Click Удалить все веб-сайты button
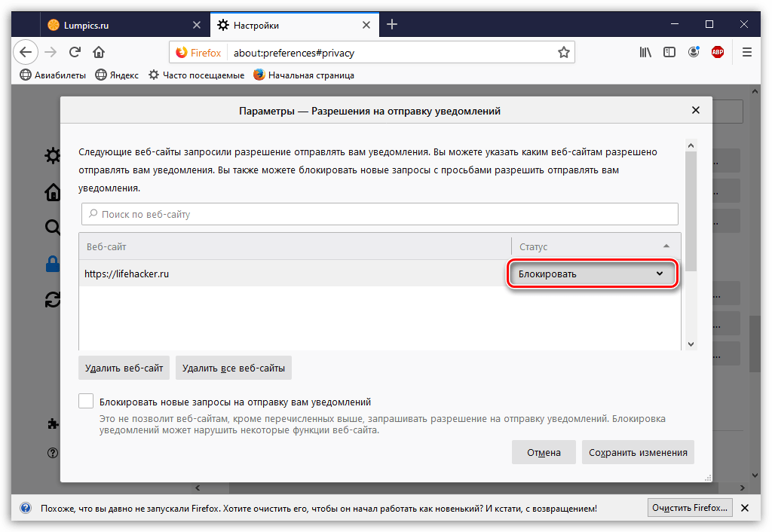The height and width of the screenshot is (532, 772). click(234, 368)
